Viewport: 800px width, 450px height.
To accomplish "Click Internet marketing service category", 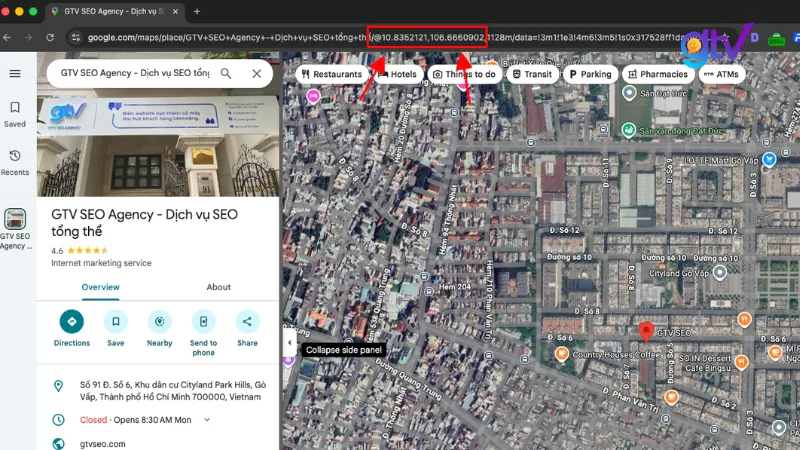I will tap(101, 263).
